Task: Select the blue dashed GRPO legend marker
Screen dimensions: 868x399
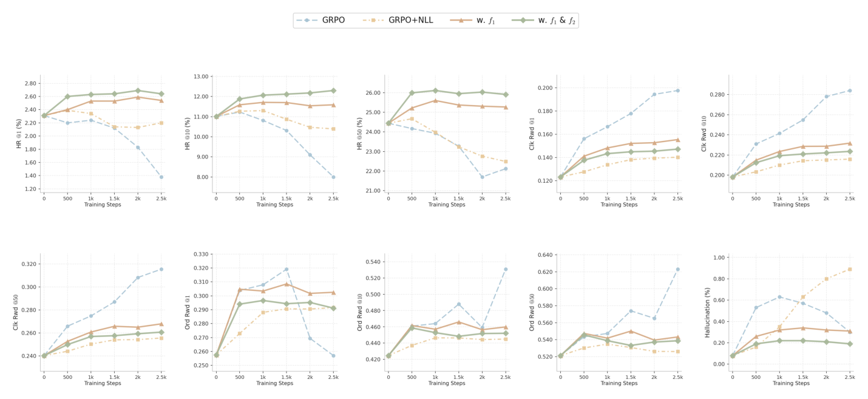Action: pos(307,20)
